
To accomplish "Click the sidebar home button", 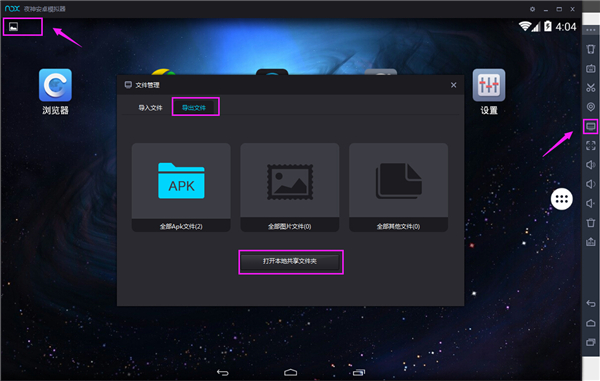I will tap(590, 323).
